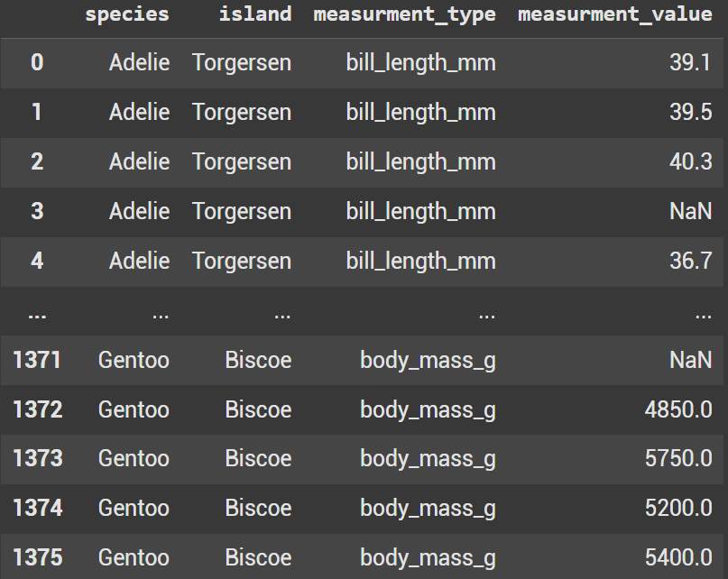Select row index 1371
This screenshot has width=728, height=579.
37,360
